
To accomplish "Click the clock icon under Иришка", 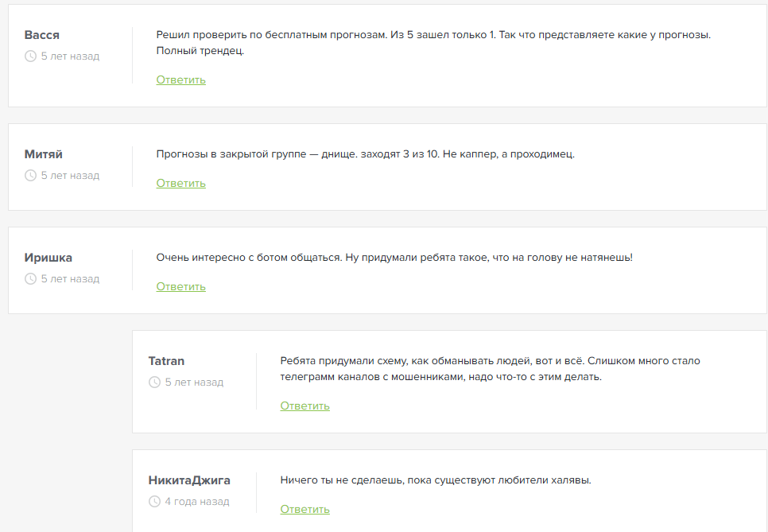I will coord(30,279).
